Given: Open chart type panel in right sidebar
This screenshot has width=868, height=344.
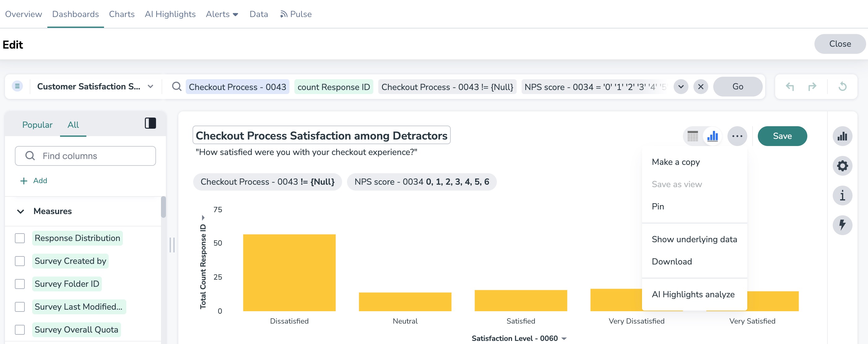Looking at the screenshot, I should point(842,136).
